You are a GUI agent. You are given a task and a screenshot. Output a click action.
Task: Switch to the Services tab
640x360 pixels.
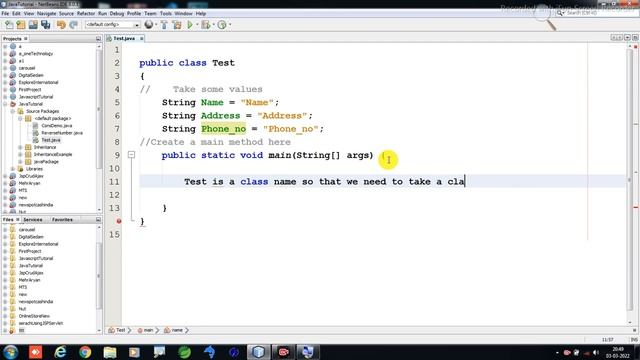coord(33,220)
